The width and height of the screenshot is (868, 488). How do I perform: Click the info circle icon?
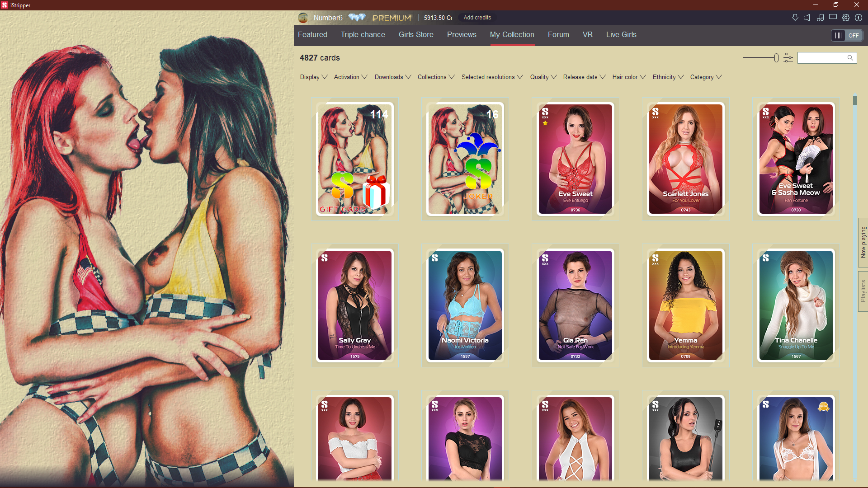859,18
